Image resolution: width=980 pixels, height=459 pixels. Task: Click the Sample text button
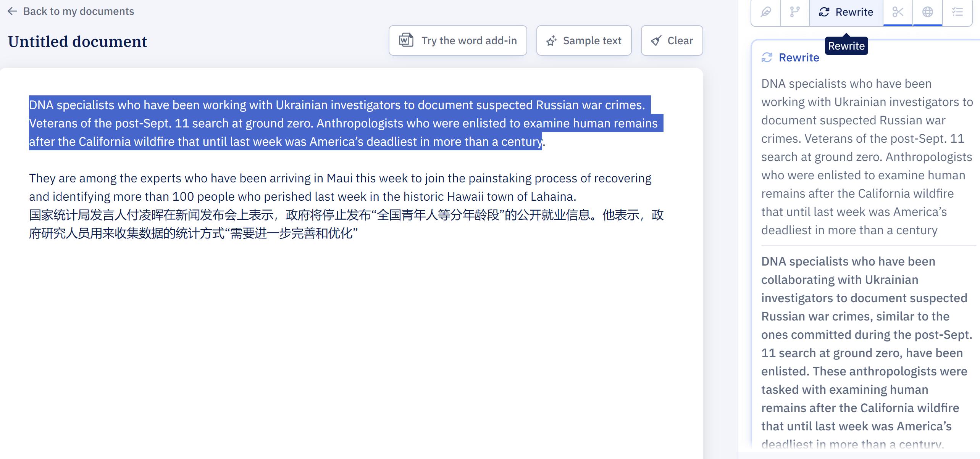click(x=584, y=40)
